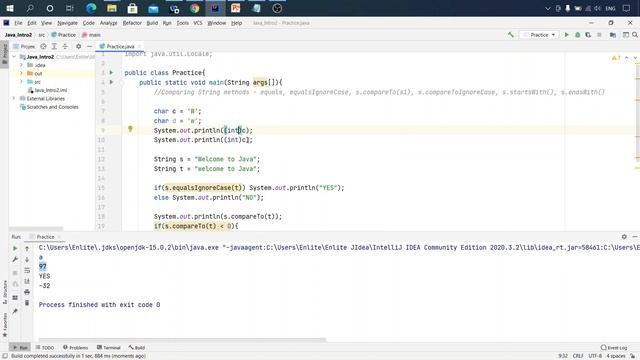Close the Practice.java editor tab

139,47
